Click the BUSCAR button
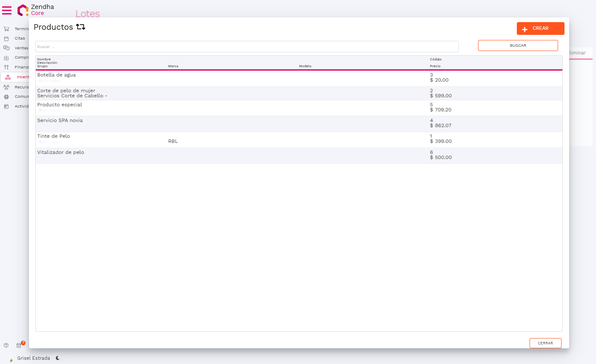Screen dimensions: 596x364 pyautogui.click(x=518, y=45)
